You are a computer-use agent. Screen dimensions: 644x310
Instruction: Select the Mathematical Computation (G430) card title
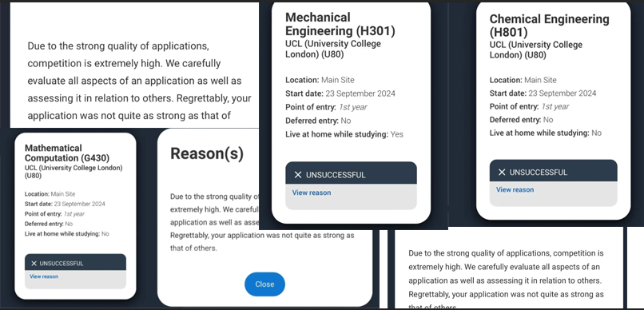click(67, 153)
